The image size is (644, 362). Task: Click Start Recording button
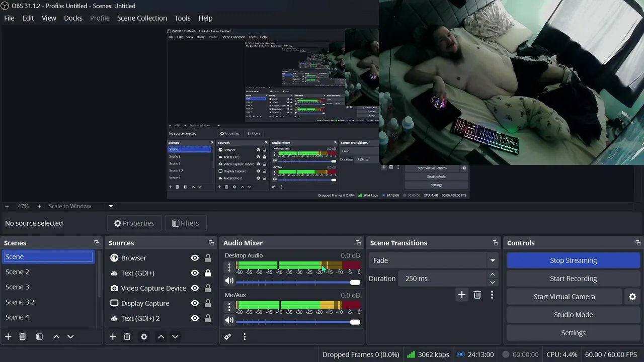(x=573, y=279)
